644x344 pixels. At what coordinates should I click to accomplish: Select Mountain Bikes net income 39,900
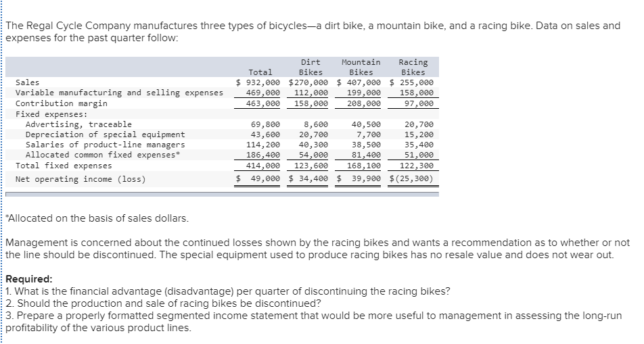click(359, 179)
